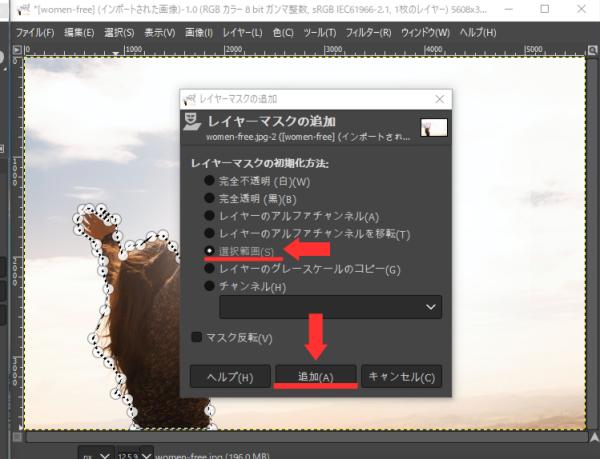Maximize the GIMP main window
Image resolution: width=600 pixels, height=459 pixels.
(x=545, y=9)
